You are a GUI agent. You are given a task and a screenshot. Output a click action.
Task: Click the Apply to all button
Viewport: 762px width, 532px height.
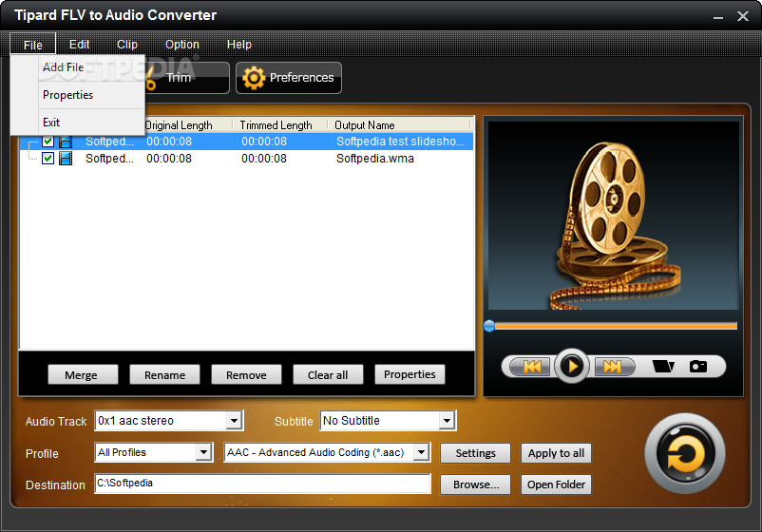(x=556, y=453)
